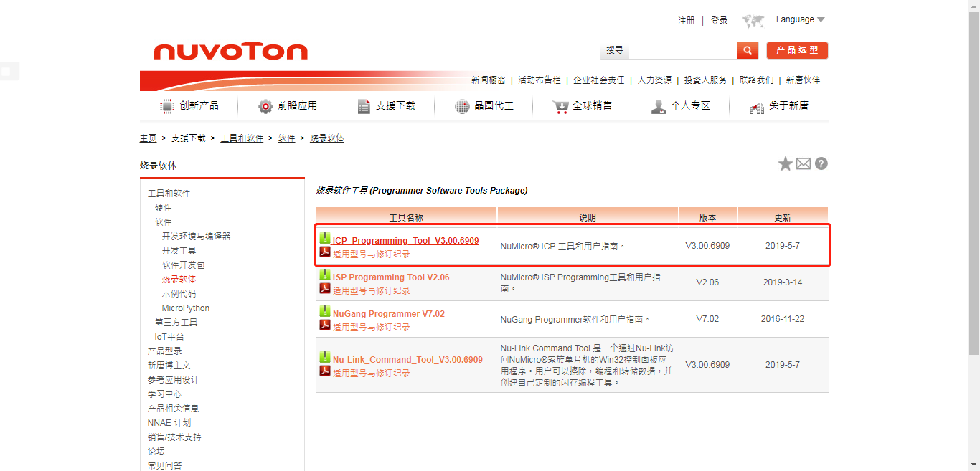Click the 注册 link
This screenshot has width=980, height=471.
pos(687,21)
